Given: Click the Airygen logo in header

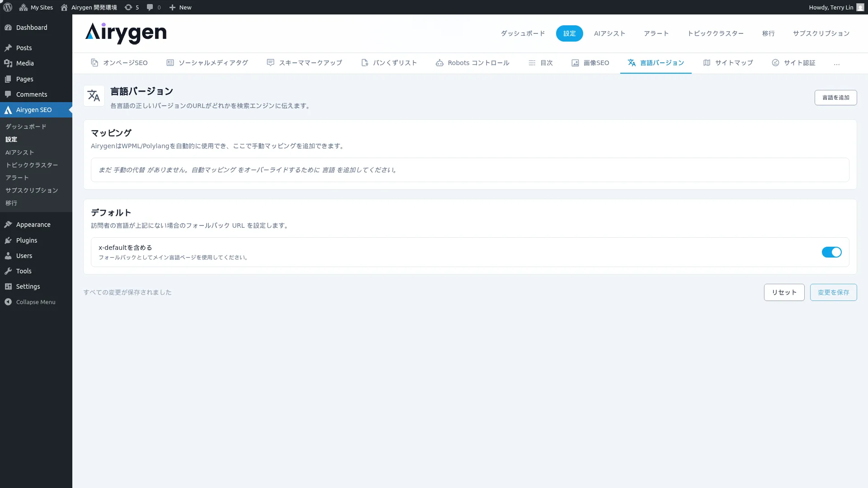Looking at the screenshot, I should (126, 33).
